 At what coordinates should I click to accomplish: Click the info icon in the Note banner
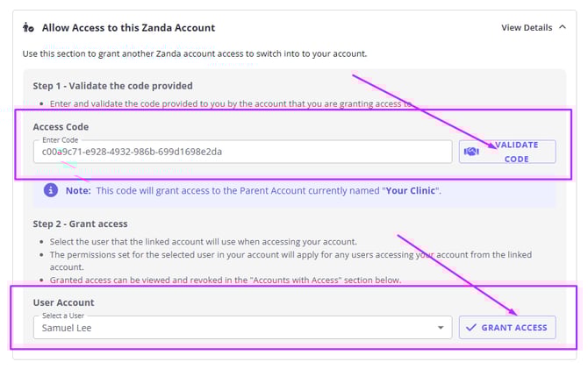tap(52, 190)
